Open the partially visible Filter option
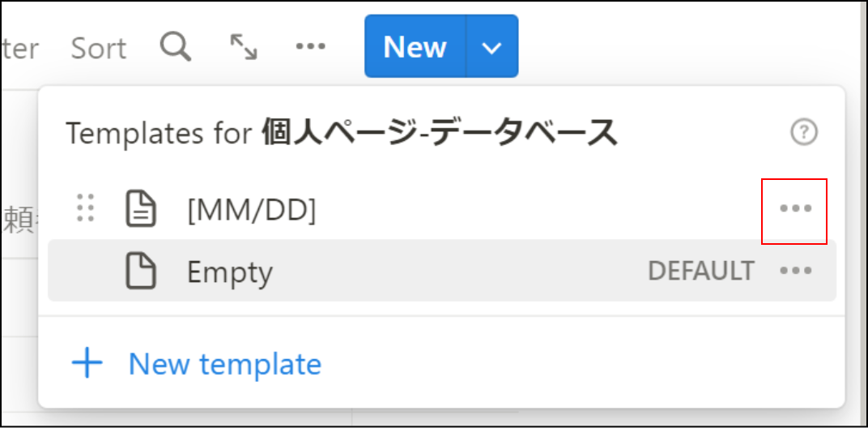This screenshot has height=428, width=868. click(19, 49)
